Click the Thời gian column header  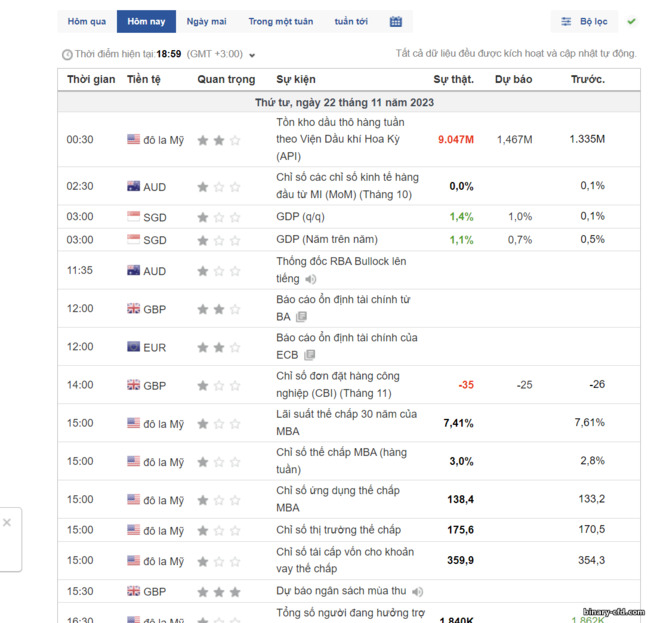(x=91, y=79)
